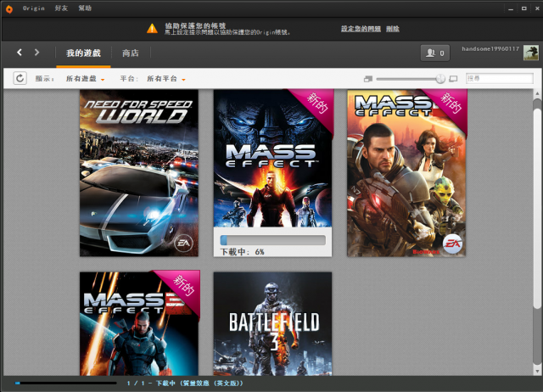The width and height of the screenshot is (543, 392).
Task: Open the friends list button showing 0
Action: click(435, 53)
